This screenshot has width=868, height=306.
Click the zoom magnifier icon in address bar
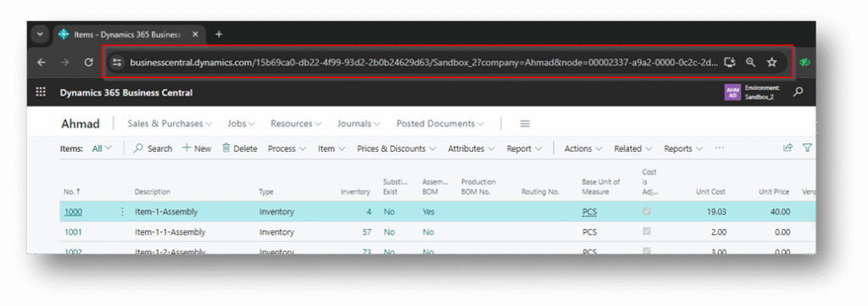[750, 63]
